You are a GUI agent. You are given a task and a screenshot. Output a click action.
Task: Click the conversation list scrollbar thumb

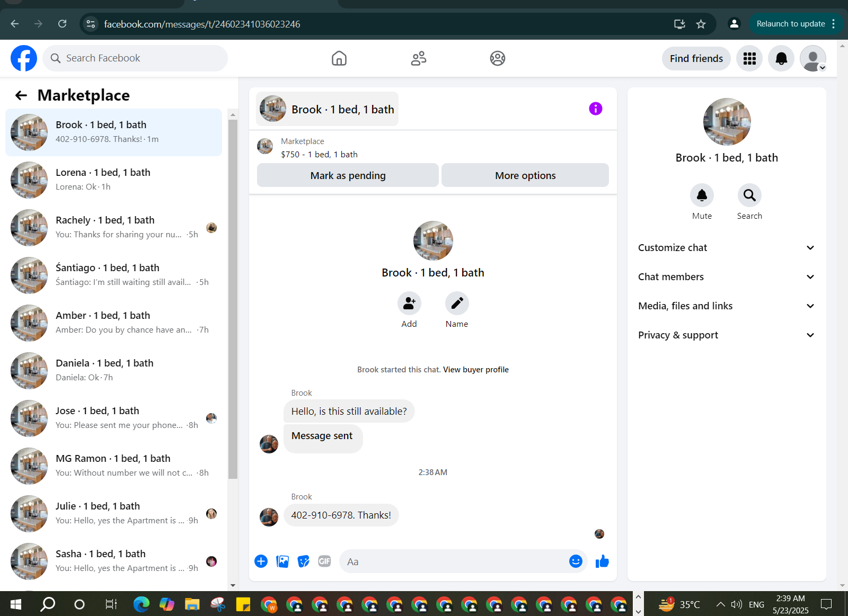coord(233,299)
